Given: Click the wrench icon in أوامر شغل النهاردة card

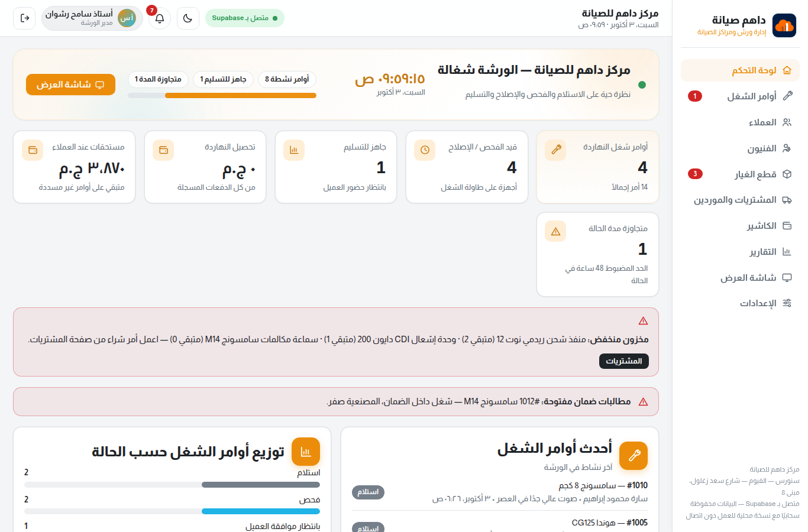Looking at the screenshot, I should tap(555, 150).
